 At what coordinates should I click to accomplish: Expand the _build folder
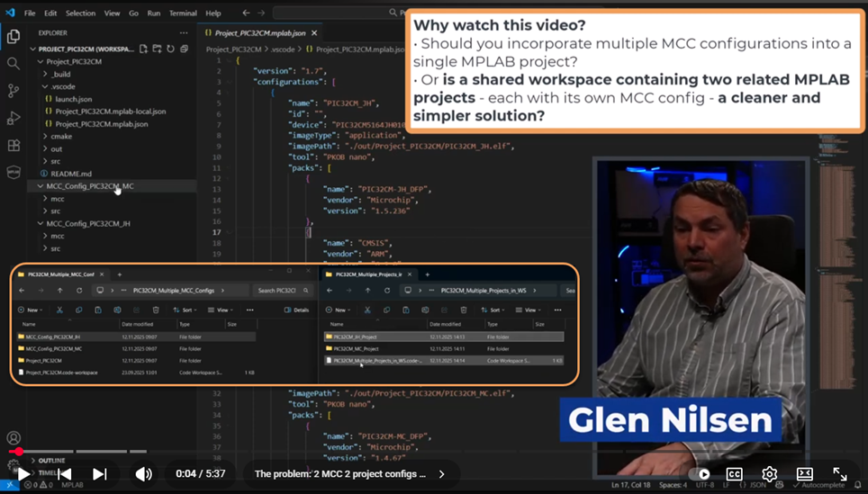click(60, 75)
